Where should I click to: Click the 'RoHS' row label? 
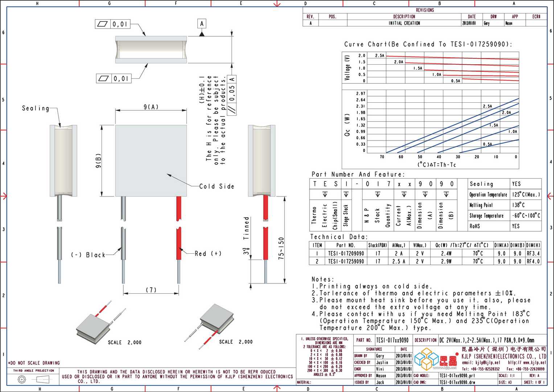point(475,226)
